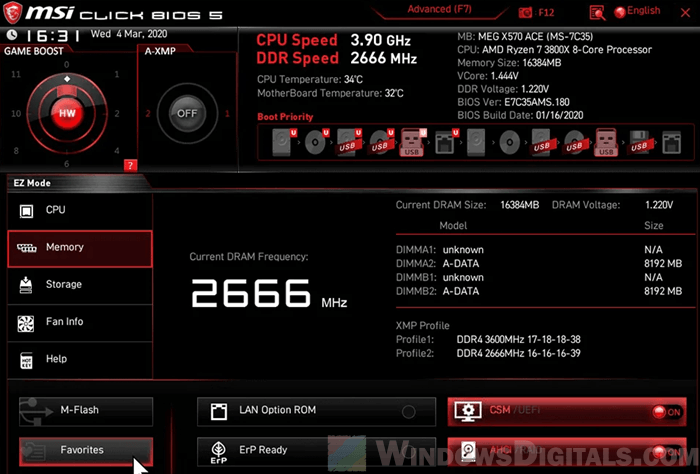Open the Help hotkey section in the sidebar
This screenshot has height=474, width=700.
80,359
